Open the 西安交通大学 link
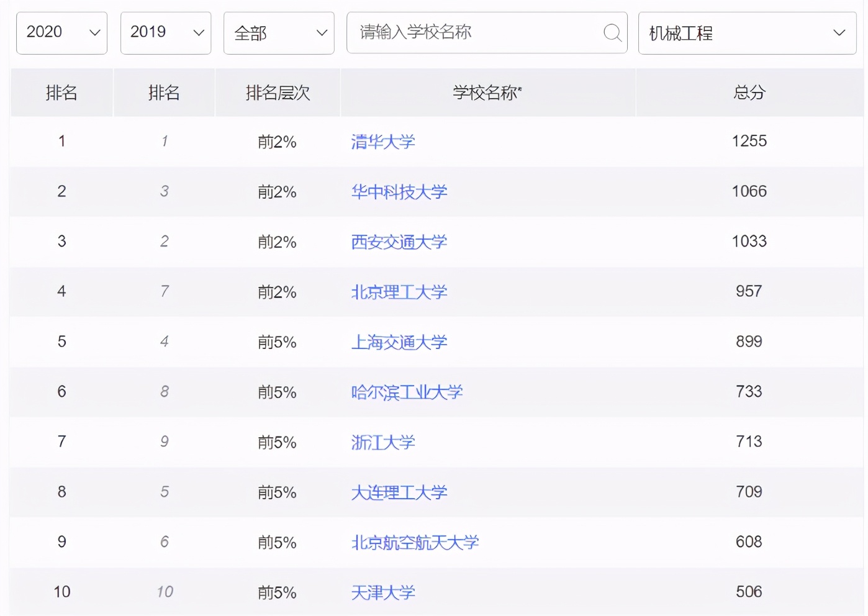 pyautogui.click(x=398, y=242)
